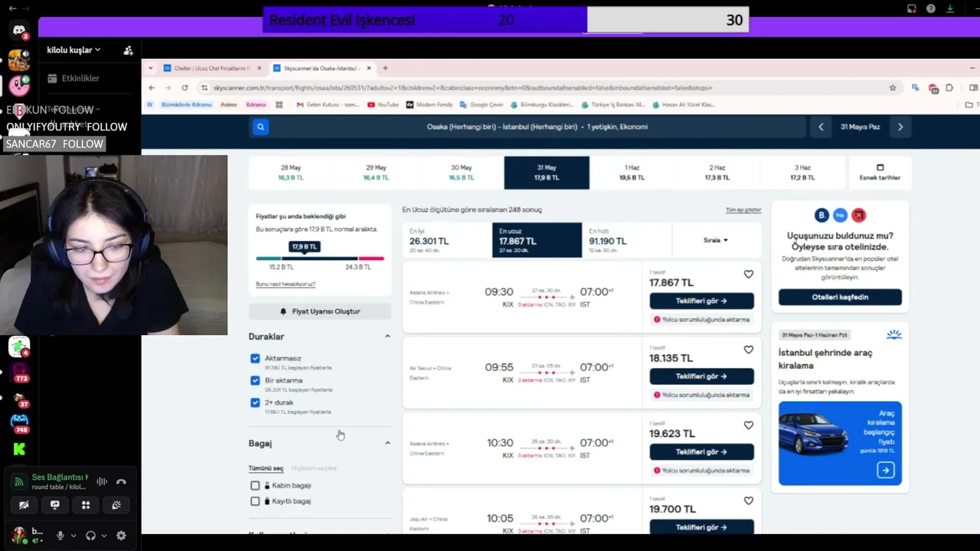980x551 pixels.
Task: Collapse the Bagaj filter section
Action: click(x=387, y=443)
